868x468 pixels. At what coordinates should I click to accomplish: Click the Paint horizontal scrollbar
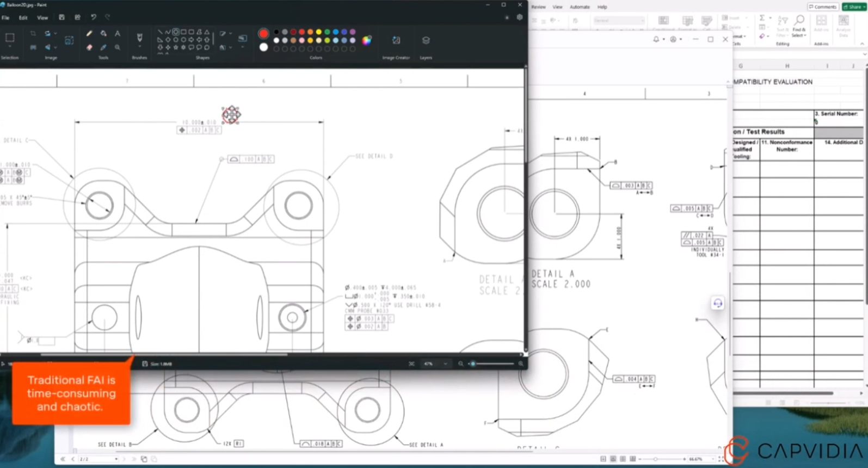pyautogui.click(x=164, y=355)
